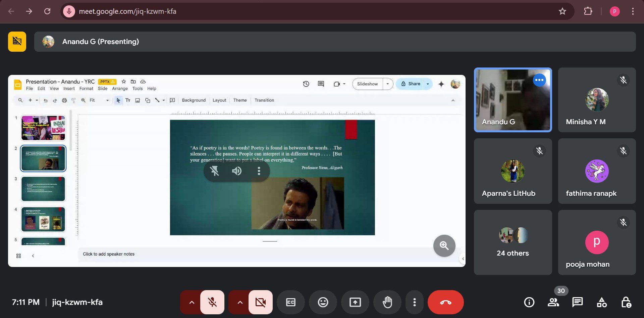Viewport: 644px width, 318px height.
Task: Click the present screen share icon
Action: (355, 302)
